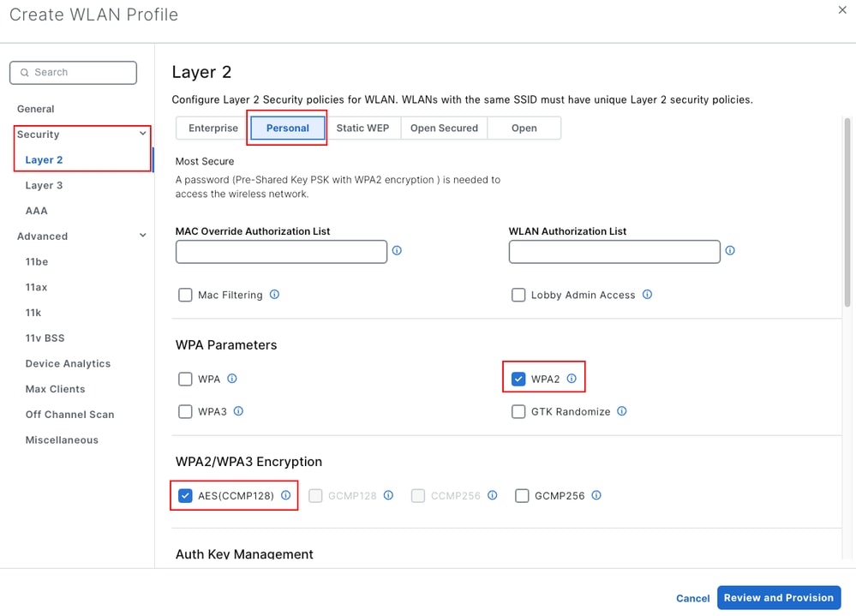Enable the Lobby Admin Access checkbox
Image resolution: width=856 pixels, height=616 pixels.
click(x=518, y=296)
